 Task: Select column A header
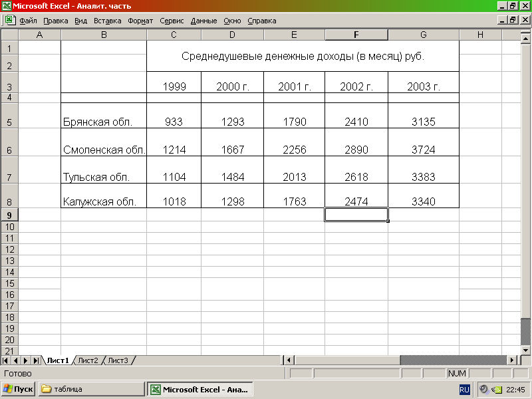point(39,35)
